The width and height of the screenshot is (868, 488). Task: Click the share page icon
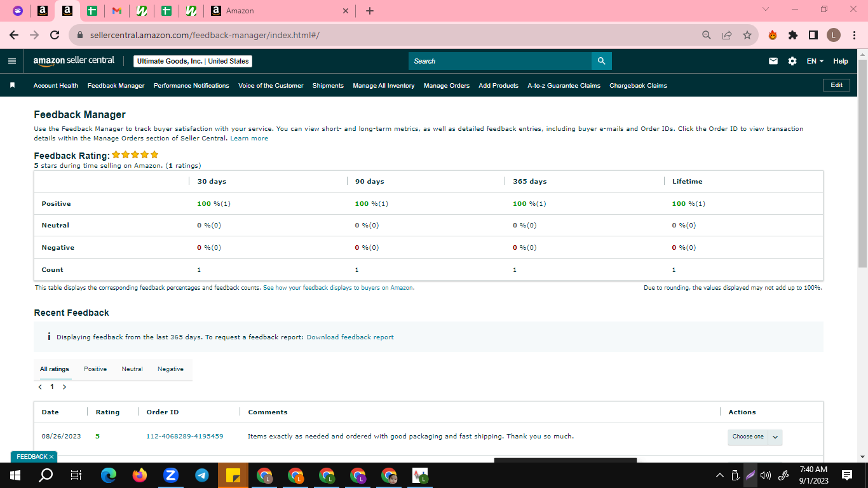click(x=727, y=35)
